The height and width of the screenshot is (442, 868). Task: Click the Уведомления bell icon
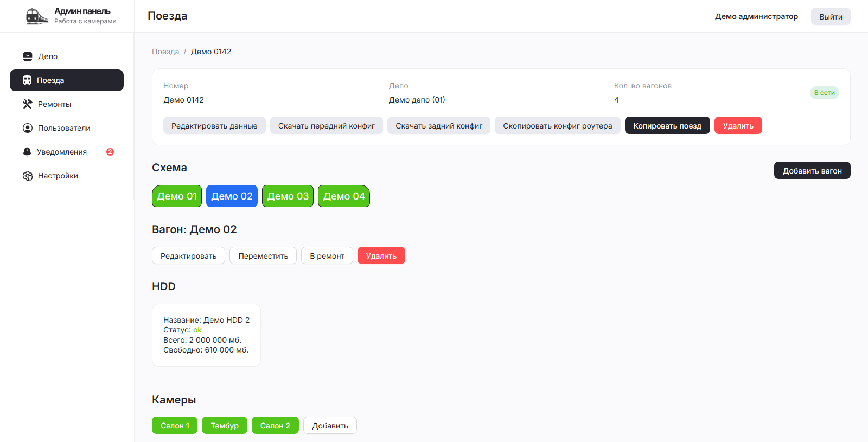27,152
